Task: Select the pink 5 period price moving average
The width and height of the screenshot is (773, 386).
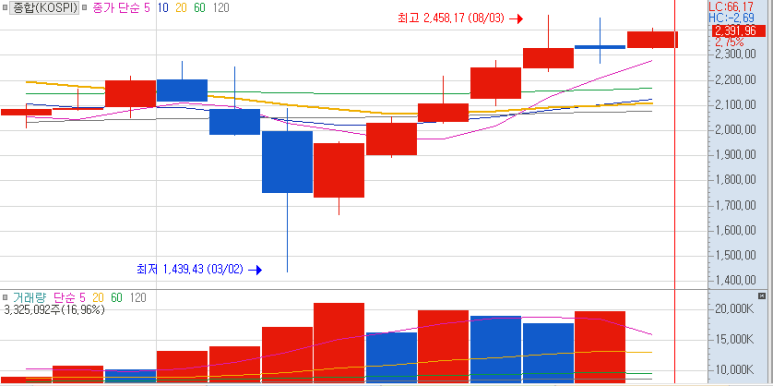Action: (147, 8)
